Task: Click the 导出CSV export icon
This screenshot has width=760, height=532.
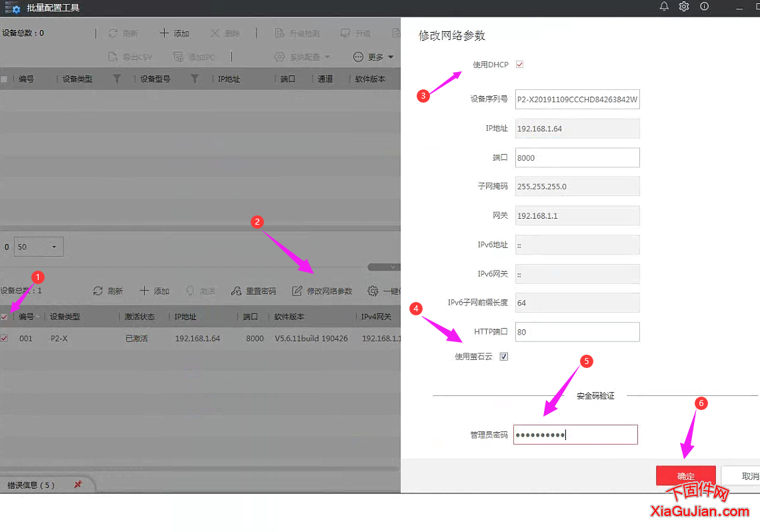Action: click(x=113, y=57)
